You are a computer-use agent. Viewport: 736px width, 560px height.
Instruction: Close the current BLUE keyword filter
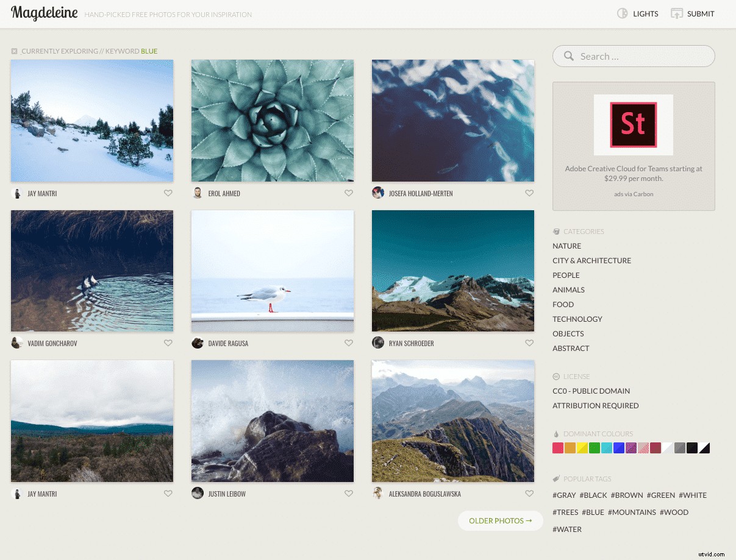pyautogui.click(x=14, y=51)
